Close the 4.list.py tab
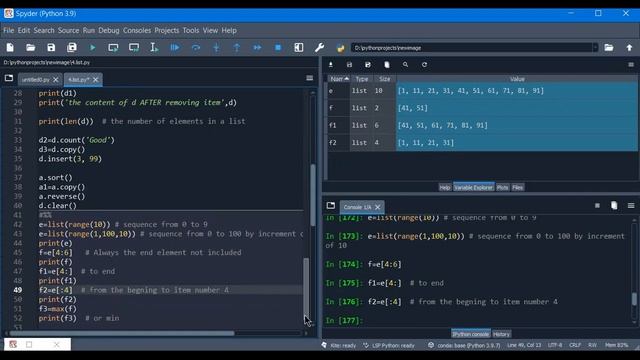This screenshot has width=640, height=360. point(96,80)
